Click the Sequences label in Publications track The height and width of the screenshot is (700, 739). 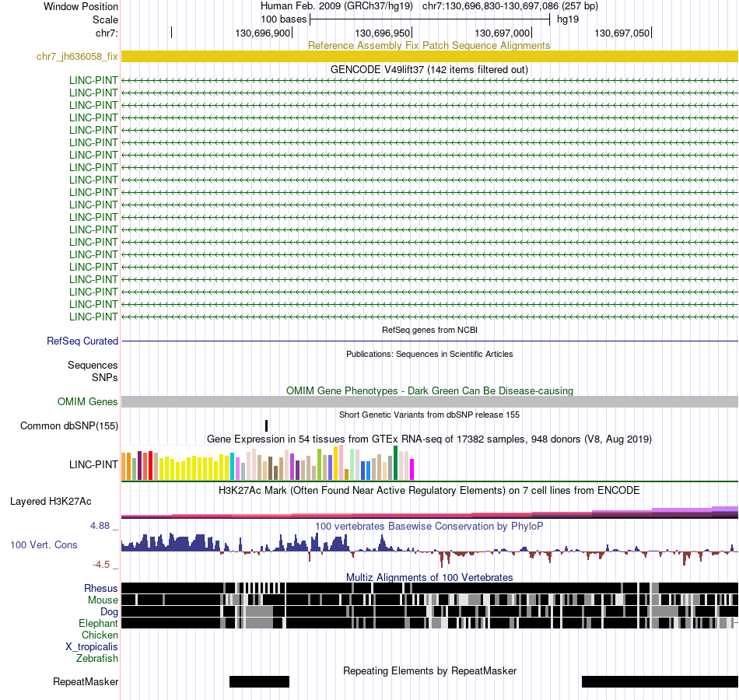[x=93, y=365]
